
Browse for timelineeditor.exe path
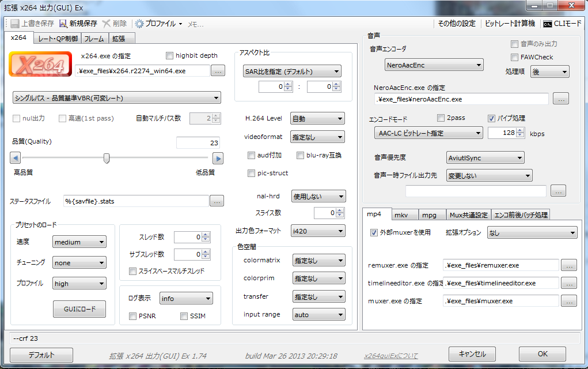(x=569, y=284)
